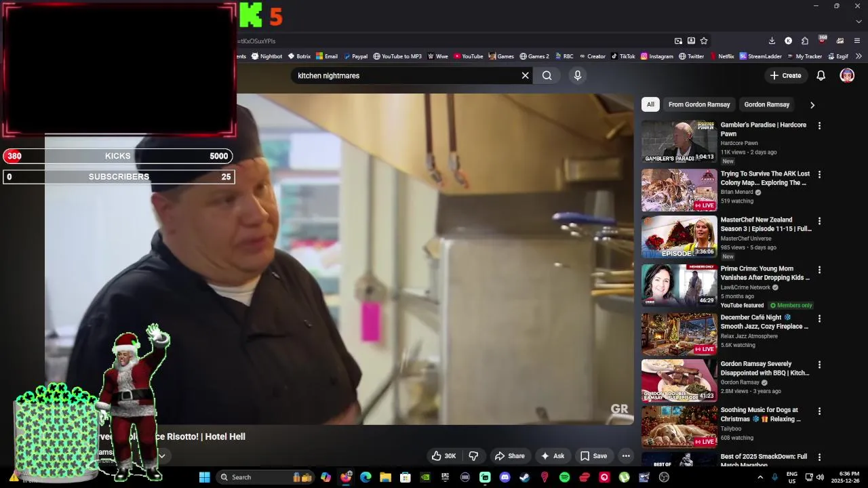Select the 'All' filter chip
The image size is (868, 488).
[x=650, y=104]
